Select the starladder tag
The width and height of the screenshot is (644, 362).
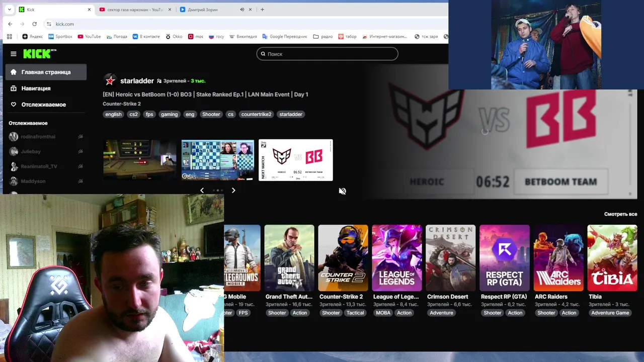point(291,114)
